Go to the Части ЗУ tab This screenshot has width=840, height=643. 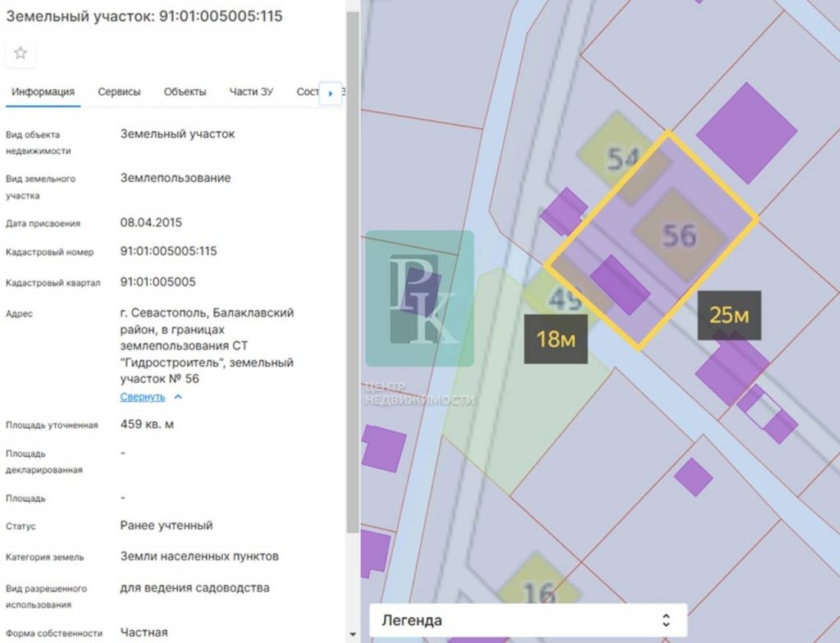251,92
